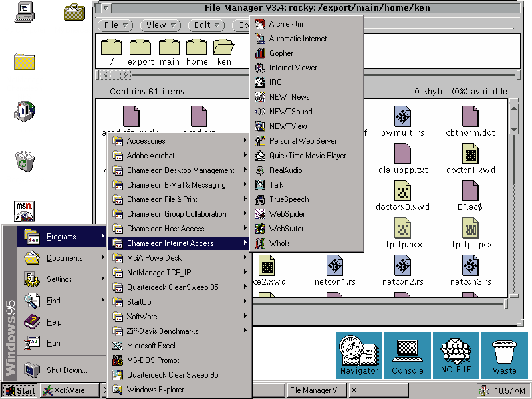
Task: Select doctor1.xwd file icon
Action: tap(471, 154)
